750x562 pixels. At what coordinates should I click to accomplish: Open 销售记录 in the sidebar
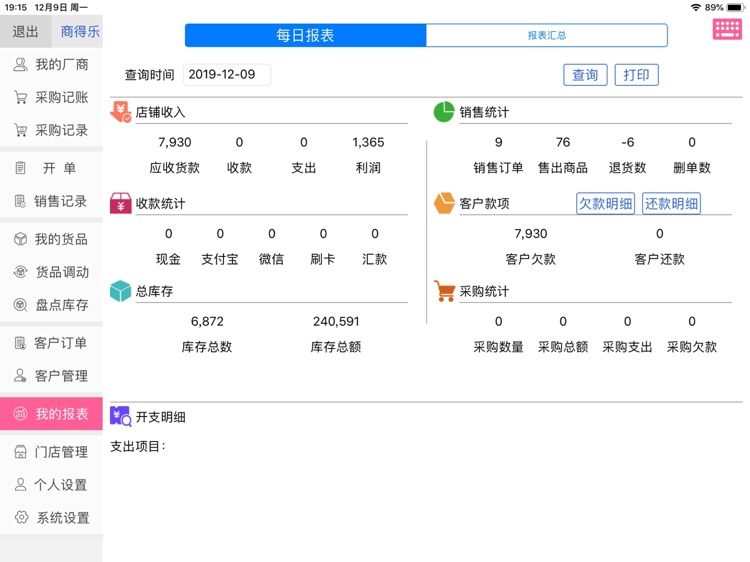[51, 201]
